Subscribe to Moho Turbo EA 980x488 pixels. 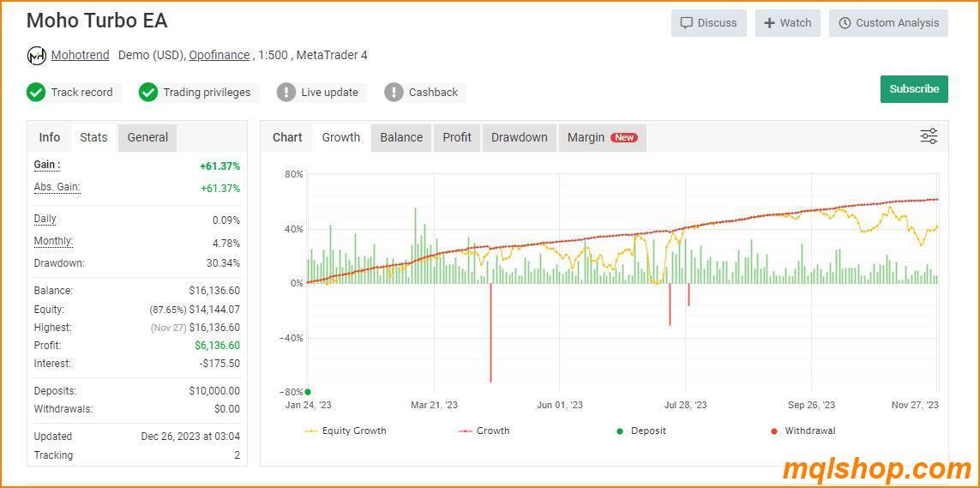[x=913, y=89]
